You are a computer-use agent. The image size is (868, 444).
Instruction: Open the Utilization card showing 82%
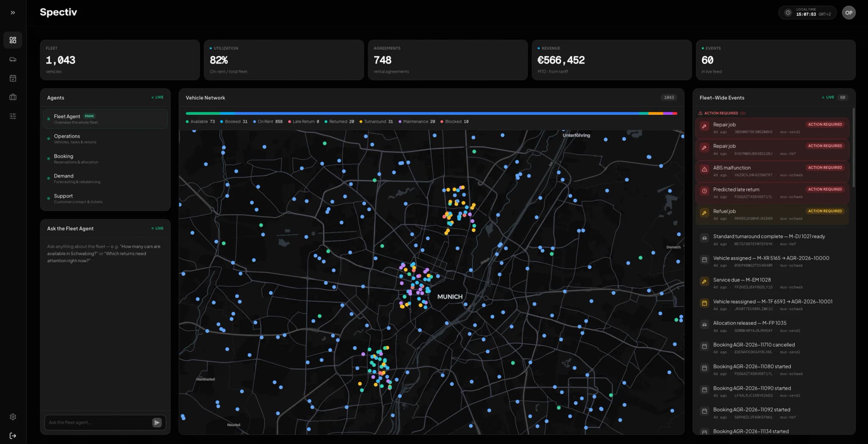click(284, 60)
